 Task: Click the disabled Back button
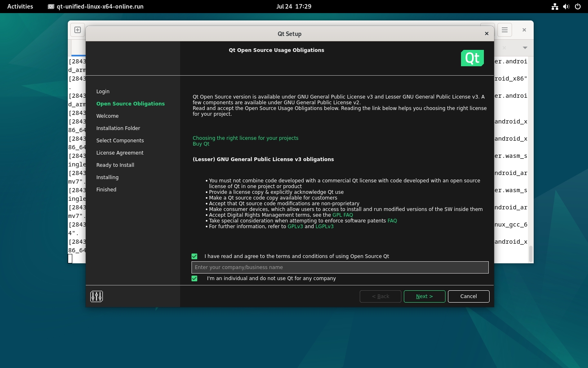[381, 296]
